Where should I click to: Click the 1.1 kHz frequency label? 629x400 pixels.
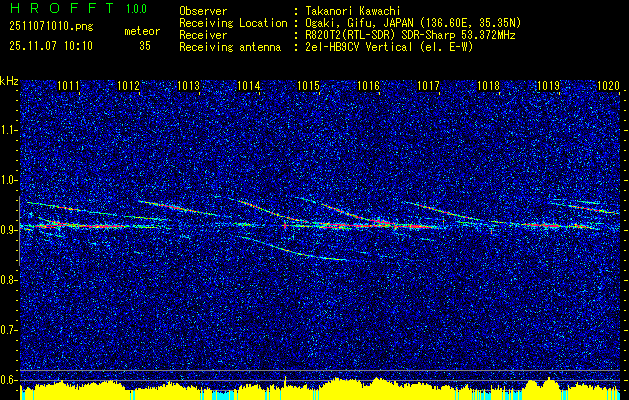point(8,130)
